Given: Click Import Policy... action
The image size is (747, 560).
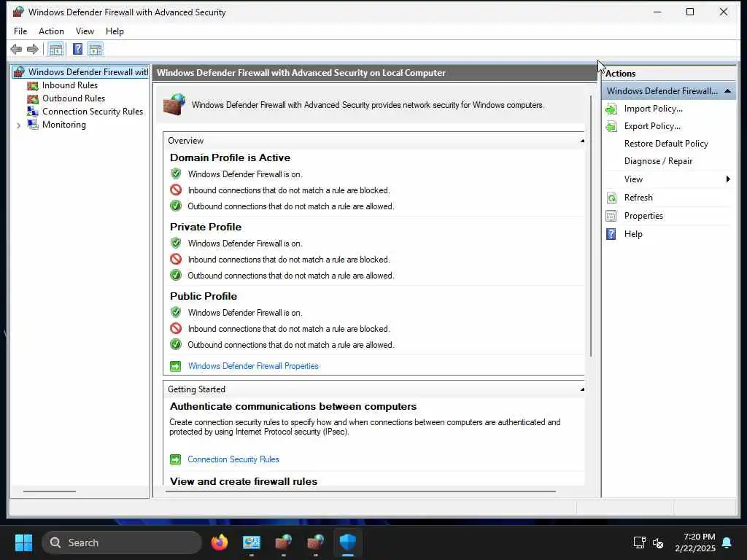Looking at the screenshot, I should point(653,109).
